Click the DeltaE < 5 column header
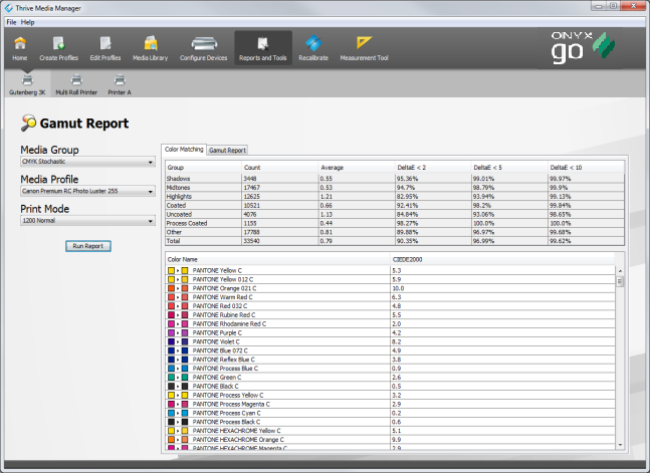The image size is (650, 473). coord(509,167)
